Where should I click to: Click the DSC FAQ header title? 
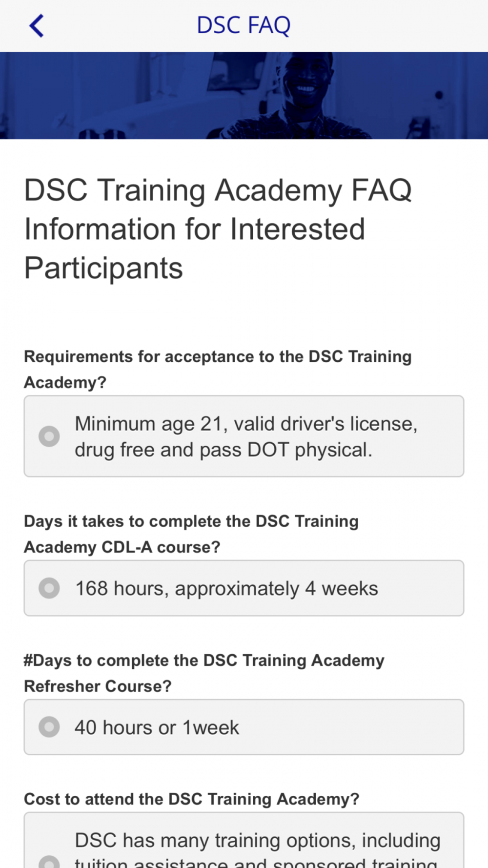pyautogui.click(x=244, y=25)
